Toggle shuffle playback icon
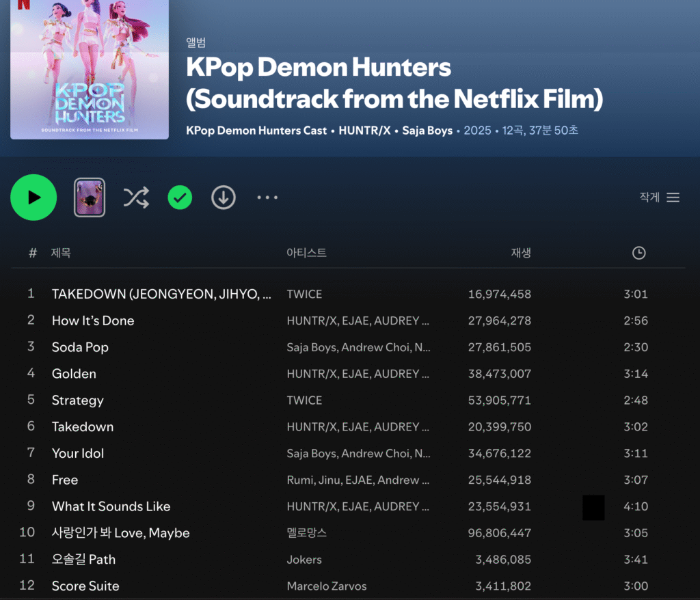Viewport: 700px width, 600px height. (x=136, y=197)
